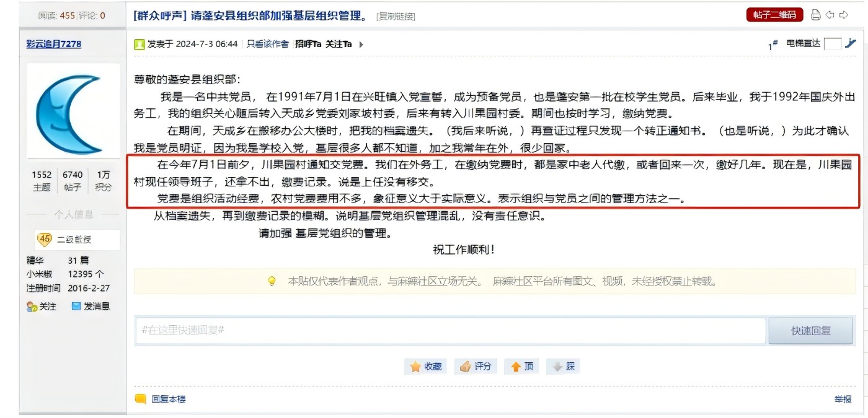Open profile of 彩云追月7278
This screenshot has width=868, height=418.
pyautogui.click(x=54, y=44)
